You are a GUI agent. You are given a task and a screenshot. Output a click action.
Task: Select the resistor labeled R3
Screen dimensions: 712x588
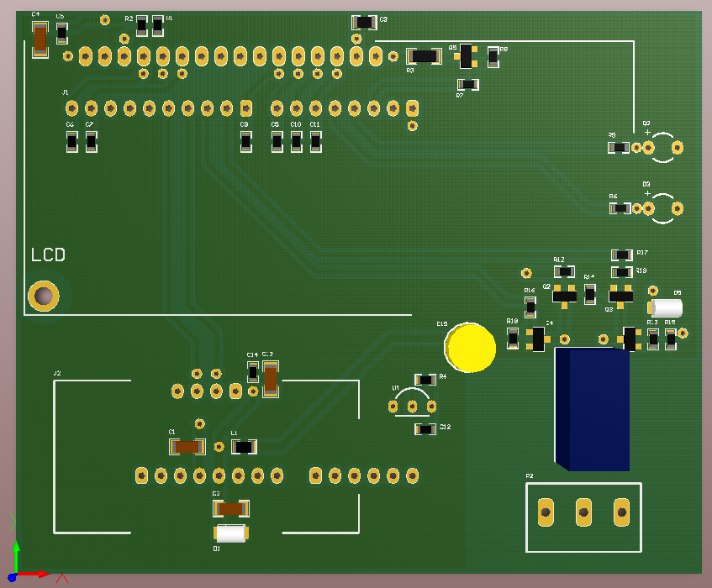[425, 56]
